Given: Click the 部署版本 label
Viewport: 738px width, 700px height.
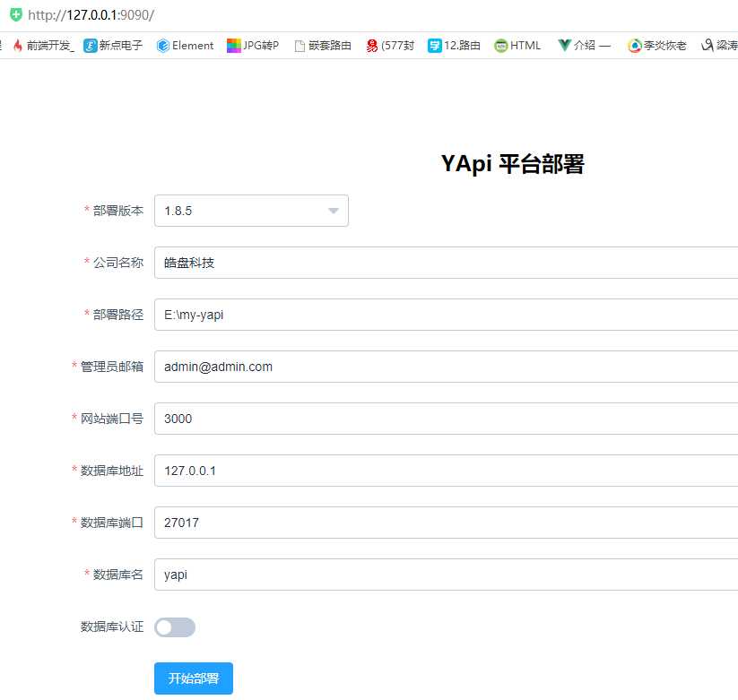Looking at the screenshot, I should (118, 211).
